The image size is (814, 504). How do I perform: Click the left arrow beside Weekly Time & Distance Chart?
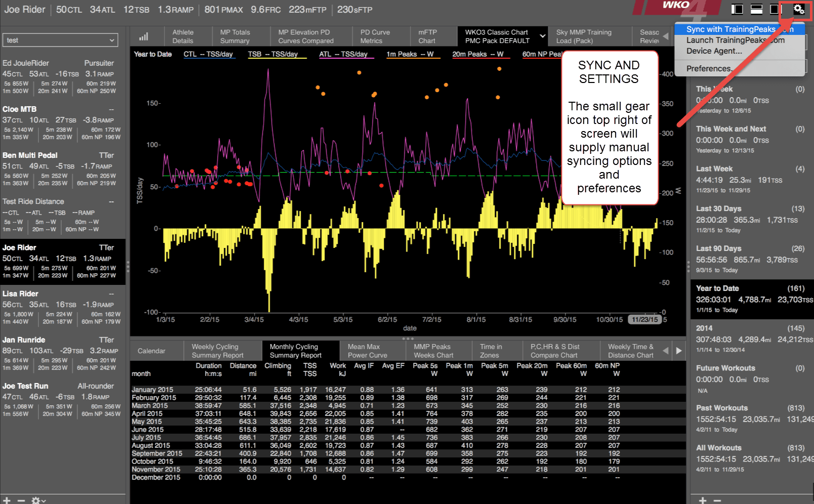tap(666, 351)
